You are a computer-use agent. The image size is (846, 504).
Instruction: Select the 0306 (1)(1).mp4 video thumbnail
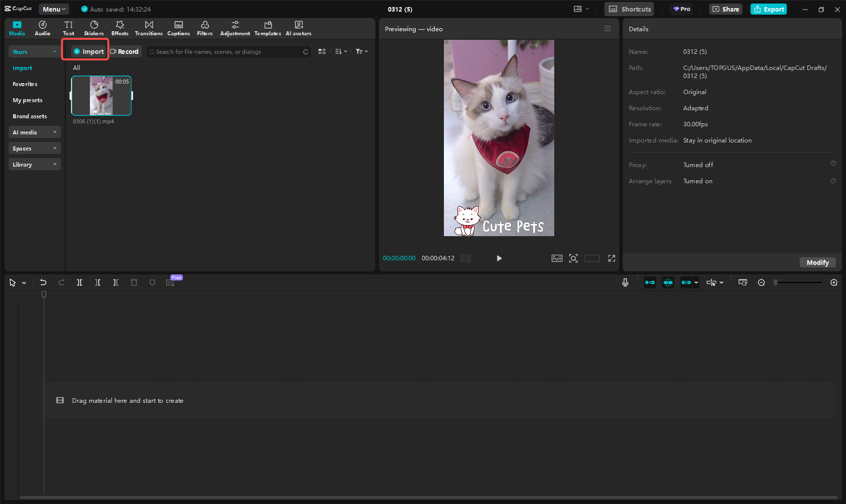click(x=101, y=96)
